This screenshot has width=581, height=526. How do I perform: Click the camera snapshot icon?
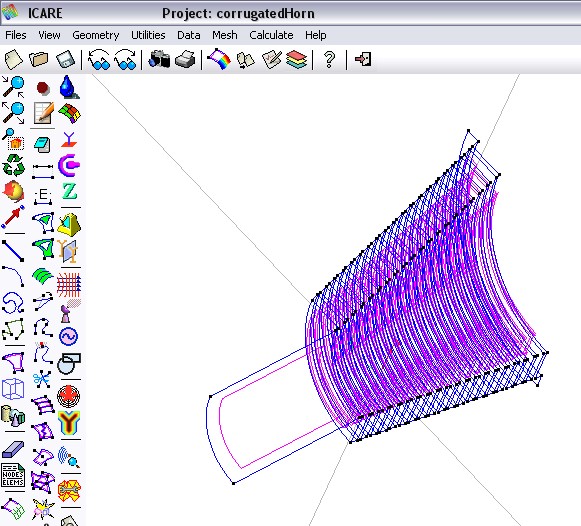159,59
